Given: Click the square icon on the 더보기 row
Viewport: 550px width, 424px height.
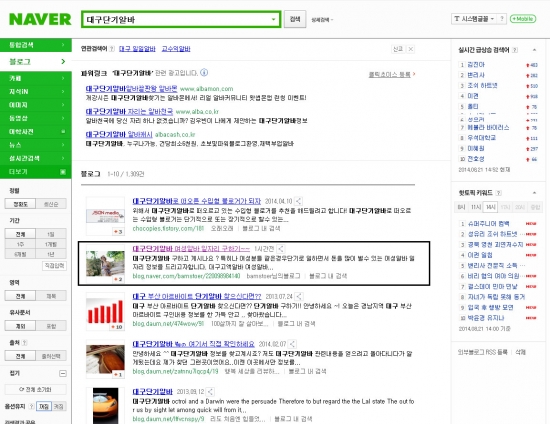Looking at the screenshot, I should (63, 172).
